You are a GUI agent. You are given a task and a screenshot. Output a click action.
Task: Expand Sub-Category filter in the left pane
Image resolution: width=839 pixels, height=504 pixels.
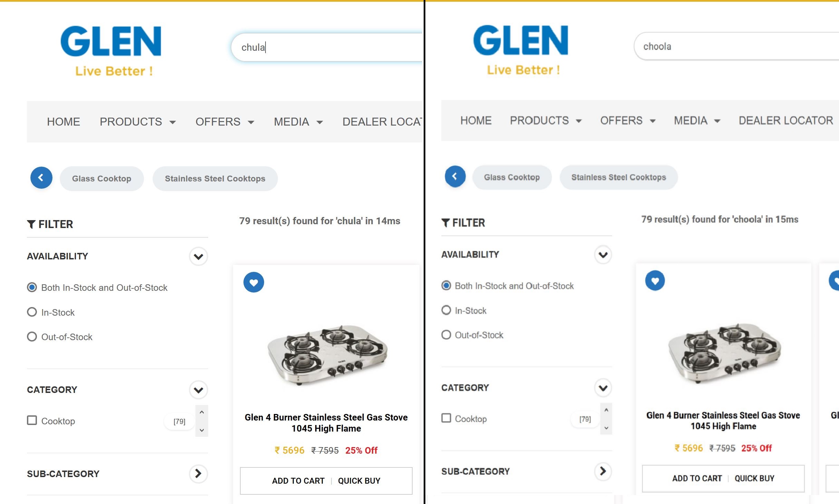click(198, 474)
